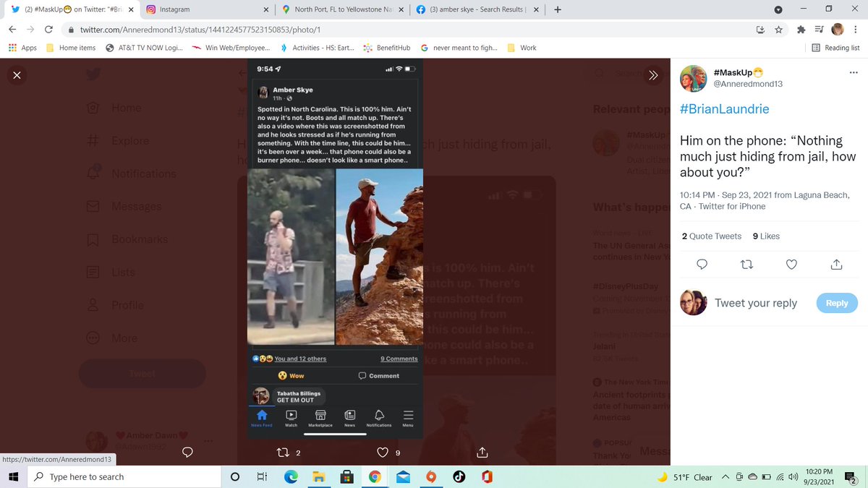Click the retweet icon under the photo
868x488 pixels.
(284, 453)
